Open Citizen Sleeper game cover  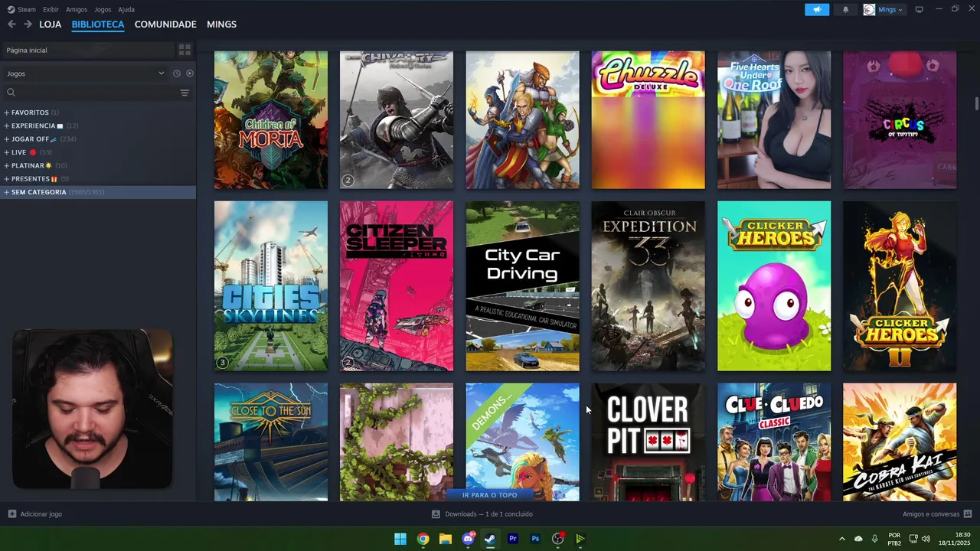(397, 286)
